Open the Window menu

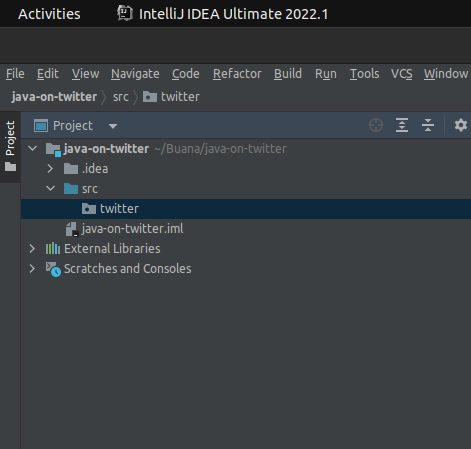click(446, 74)
